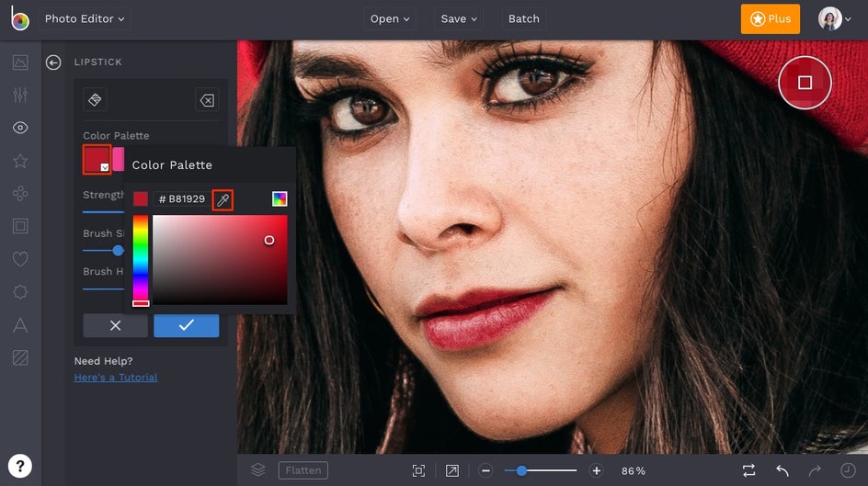Zoom in with the plus button

596,471
